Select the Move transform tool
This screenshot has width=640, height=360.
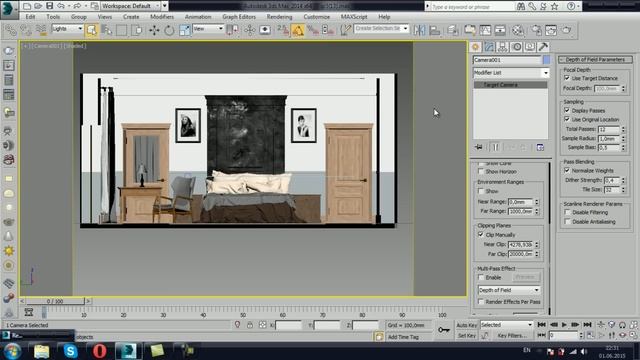coord(154,30)
